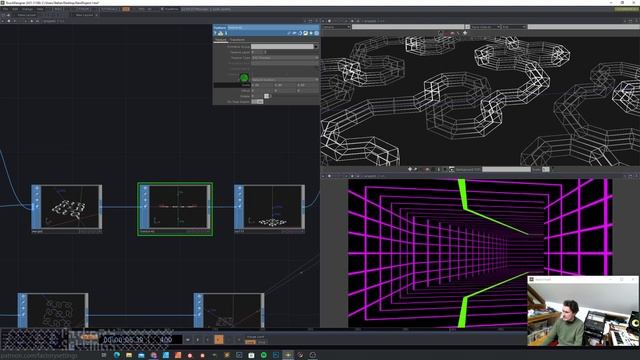Click the operator info 'i' icon
640x360 pixels.
(226, 33)
